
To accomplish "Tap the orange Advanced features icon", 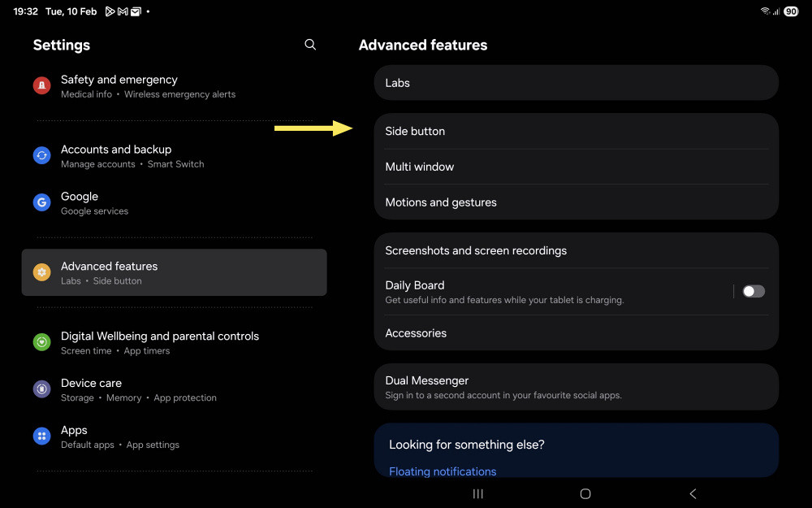I will (x=42, y=272).
